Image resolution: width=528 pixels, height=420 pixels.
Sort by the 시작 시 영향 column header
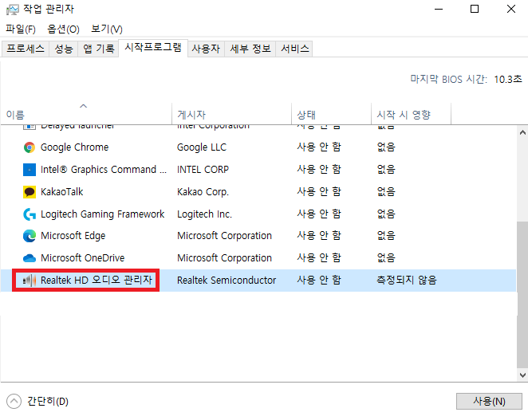click(411, 115)
